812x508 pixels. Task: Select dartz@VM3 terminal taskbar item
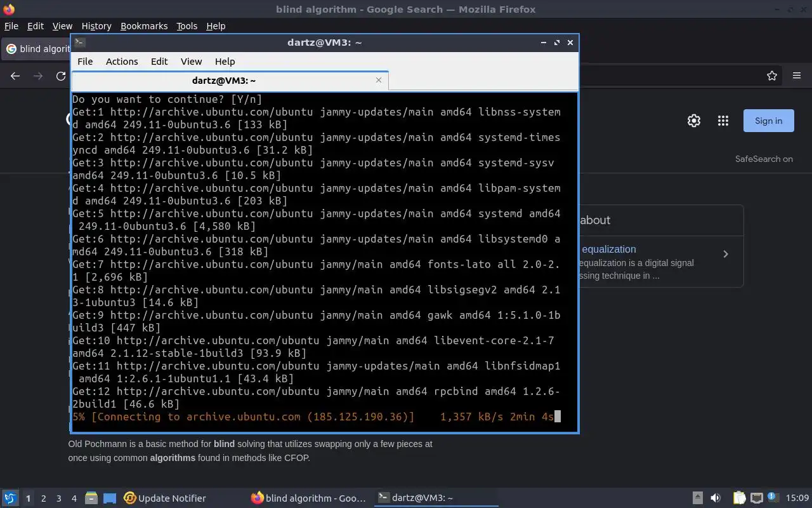[436, 498]
